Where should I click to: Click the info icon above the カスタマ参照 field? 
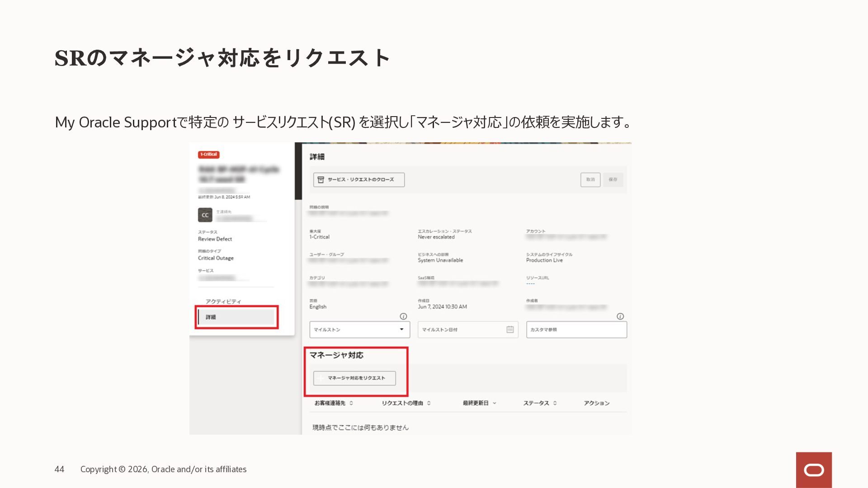point(620,316)
